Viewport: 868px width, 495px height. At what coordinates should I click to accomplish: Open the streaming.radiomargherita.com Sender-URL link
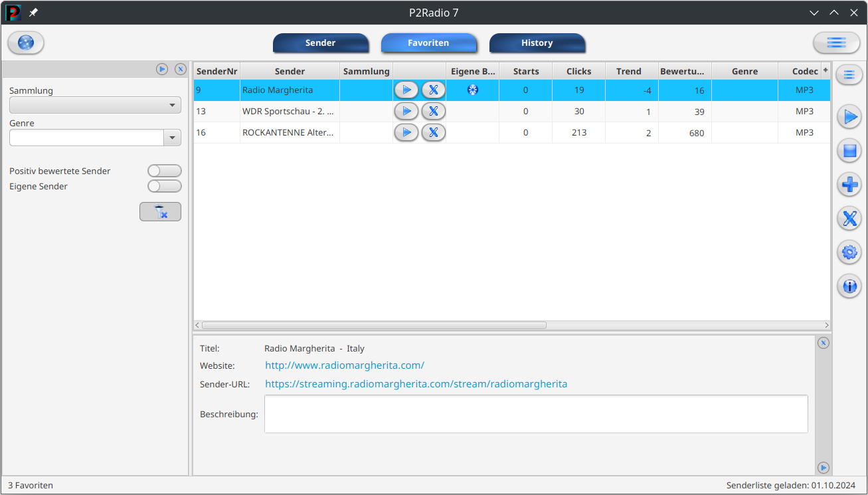(x=416, y=384)
